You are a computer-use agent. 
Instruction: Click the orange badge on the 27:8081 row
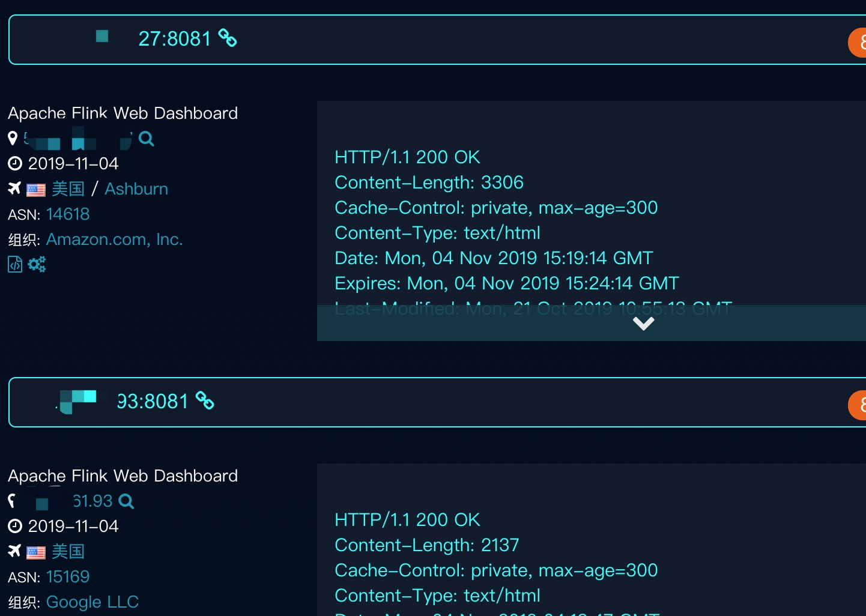(x=857, y=43)
